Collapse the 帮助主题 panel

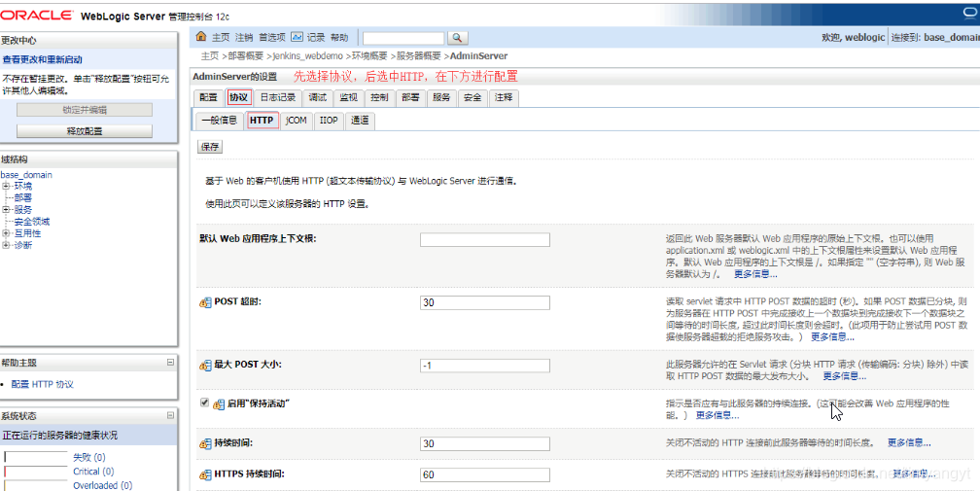(171, 363)
